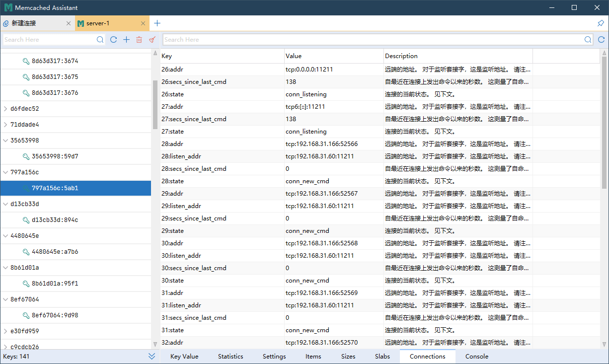The image size is (609, 364).
Task: Add a new key with the plus icon
Action: (126, 40)
